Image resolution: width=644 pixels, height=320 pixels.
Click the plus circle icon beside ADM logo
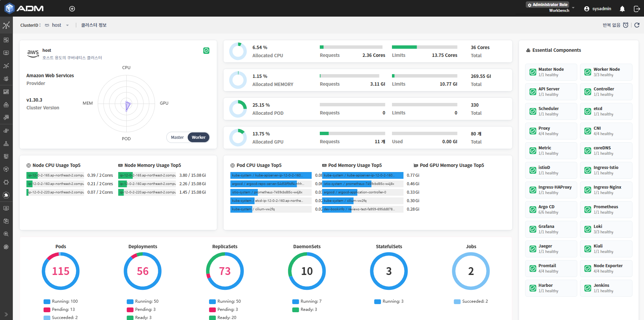click(x=72, y=9)
